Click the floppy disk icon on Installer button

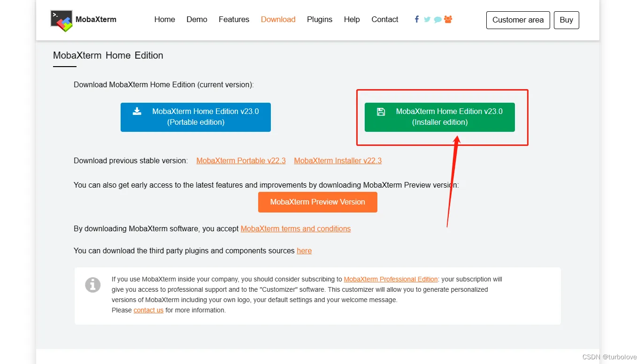[x=381, y=112]
